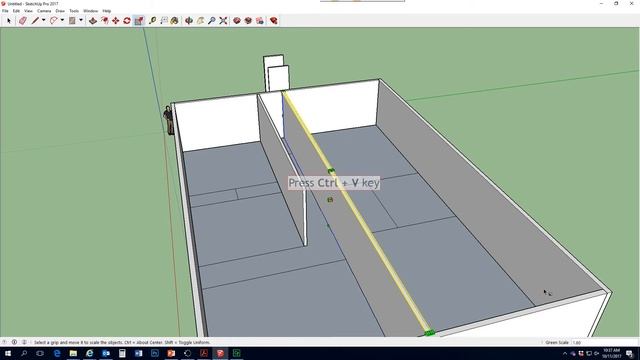The width and height of the screenshot is (640, 360).
Task: Select the human figure in the model
Action: [x=169, y=120]
